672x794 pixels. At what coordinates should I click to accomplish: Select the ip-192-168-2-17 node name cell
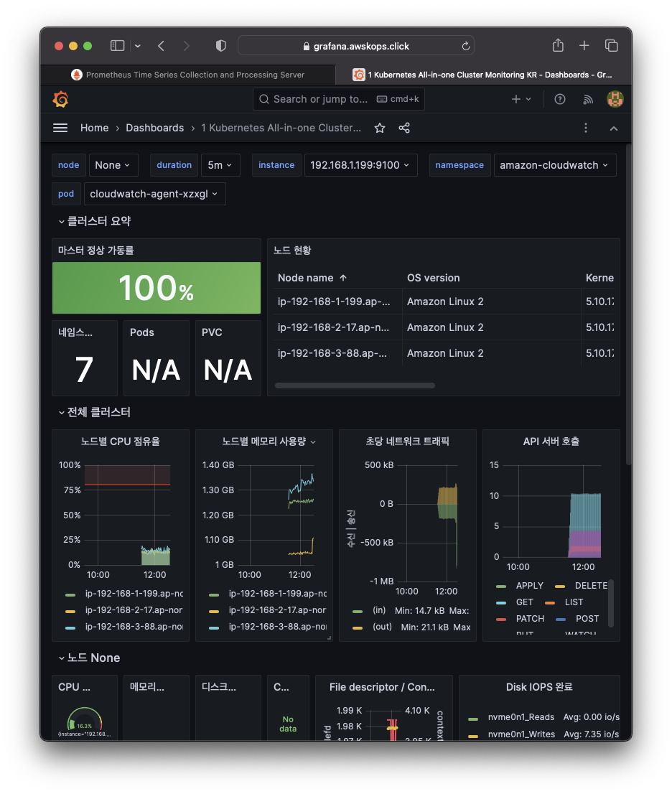click(337, 327)
